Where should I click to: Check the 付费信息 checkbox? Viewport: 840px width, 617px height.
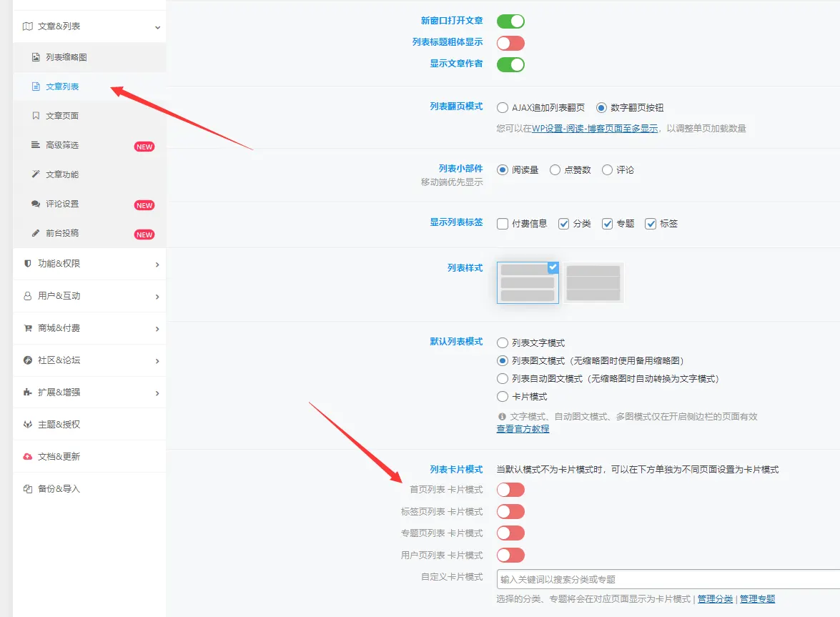tap(503, 224)
